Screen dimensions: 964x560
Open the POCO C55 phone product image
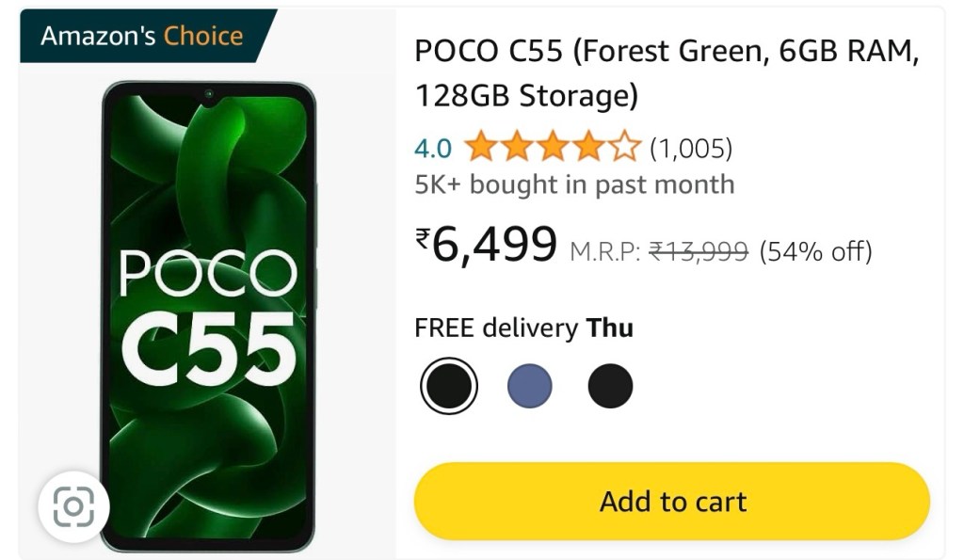coord(208,315)
